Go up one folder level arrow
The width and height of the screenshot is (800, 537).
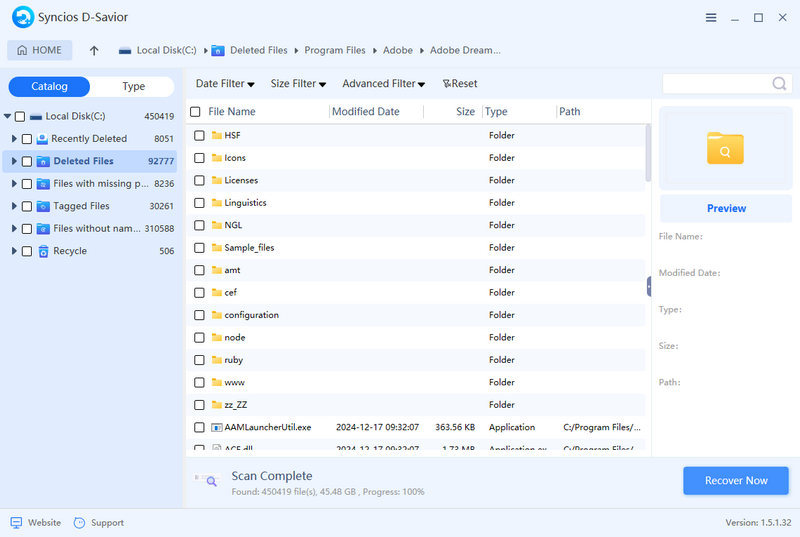[x=94, y=50]
